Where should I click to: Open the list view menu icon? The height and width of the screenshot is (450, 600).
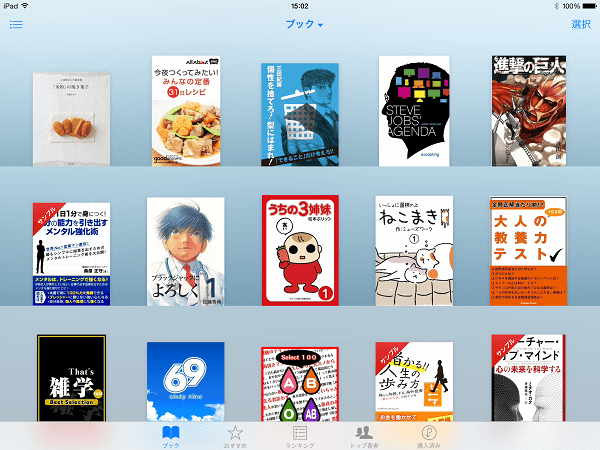click(16, 24)
